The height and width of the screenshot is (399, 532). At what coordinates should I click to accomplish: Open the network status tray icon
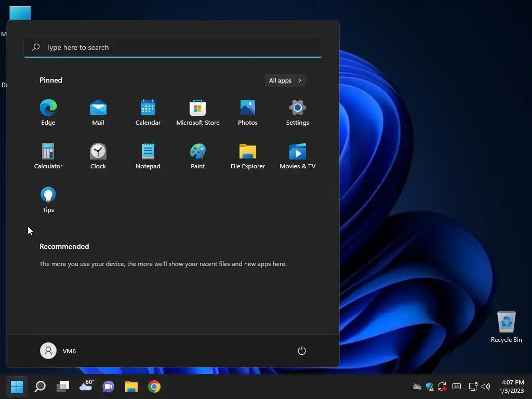pyautogui.click(x=473, y=387)
